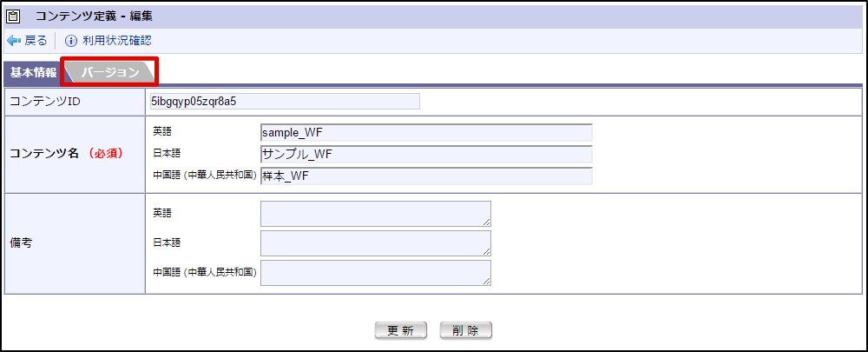Focus the 中国語 content name field
The height and width of the screenshot is (352, 868).
pos(425,176)
